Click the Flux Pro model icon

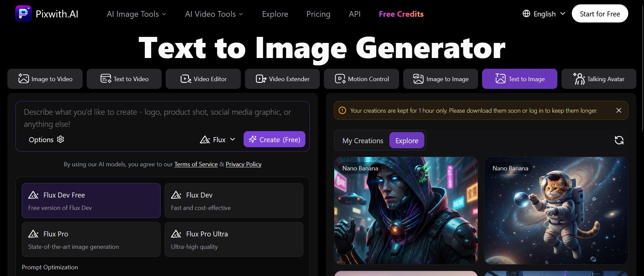click(x=33, y=234)
